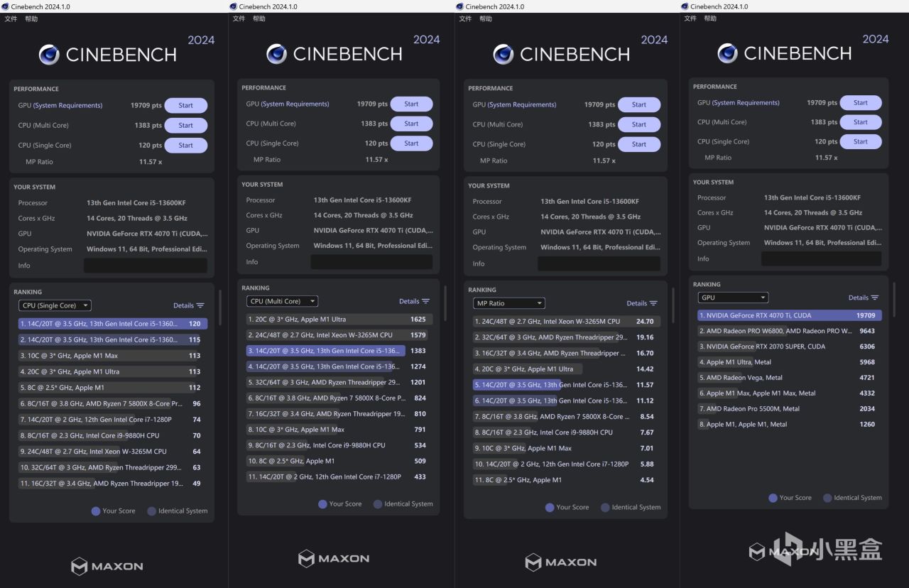Toggle Details in CPU (Multi Core) ranking window

(414, 301)
